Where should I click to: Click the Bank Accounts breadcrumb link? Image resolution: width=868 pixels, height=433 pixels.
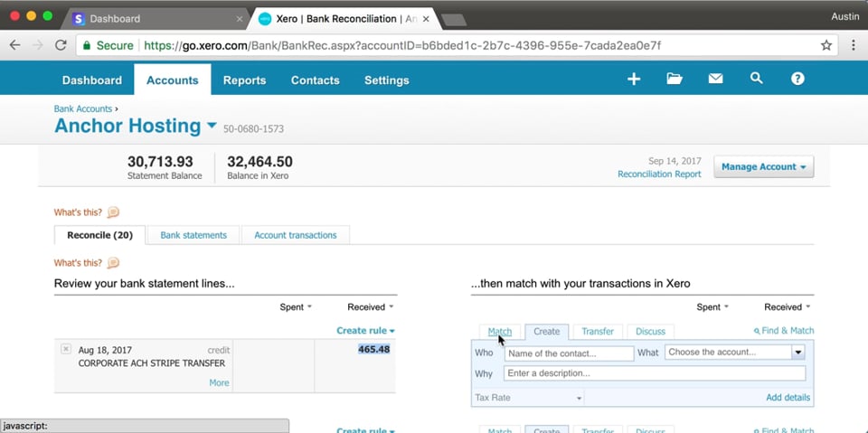click(x=83, y=108)
